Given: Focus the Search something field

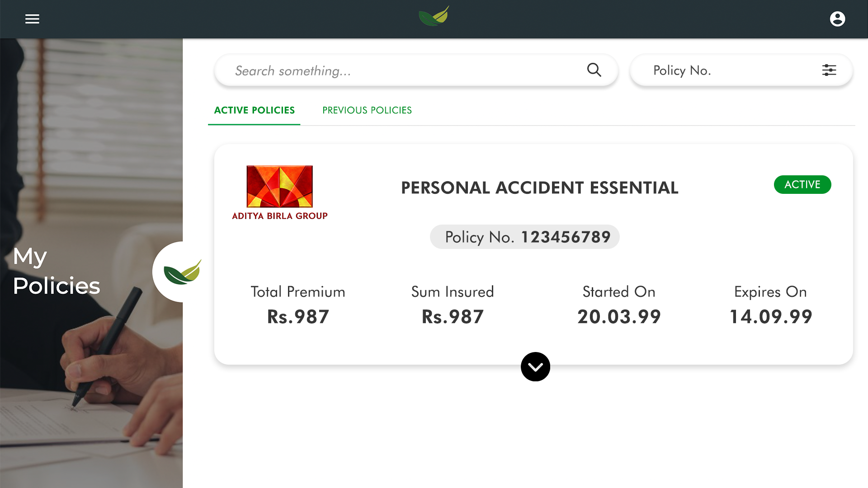Looking at the screenshot, I should tap(416, 70).
